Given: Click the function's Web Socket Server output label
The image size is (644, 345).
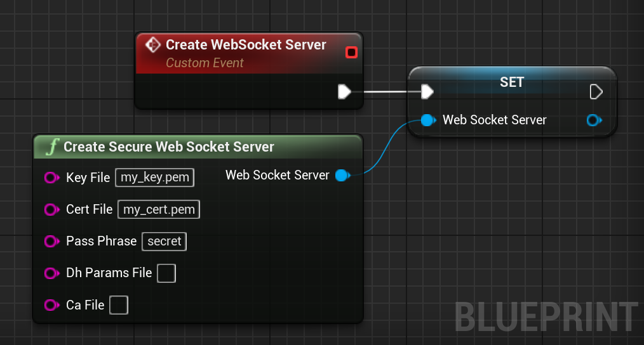Looking at the screenshot, I should click(x=278, y=175).
